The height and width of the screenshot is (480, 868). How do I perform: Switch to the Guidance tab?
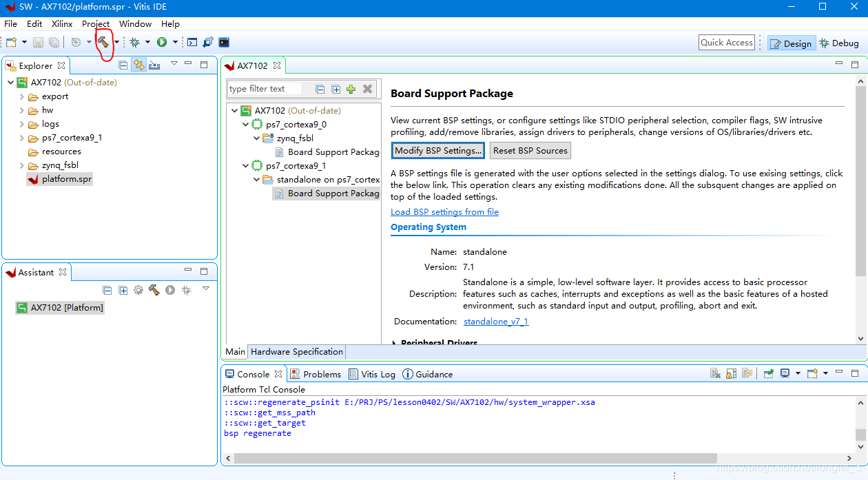tap(428, 374)
